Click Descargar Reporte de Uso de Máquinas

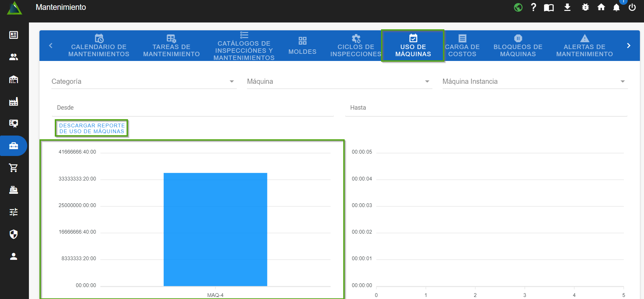coord(92,128)
